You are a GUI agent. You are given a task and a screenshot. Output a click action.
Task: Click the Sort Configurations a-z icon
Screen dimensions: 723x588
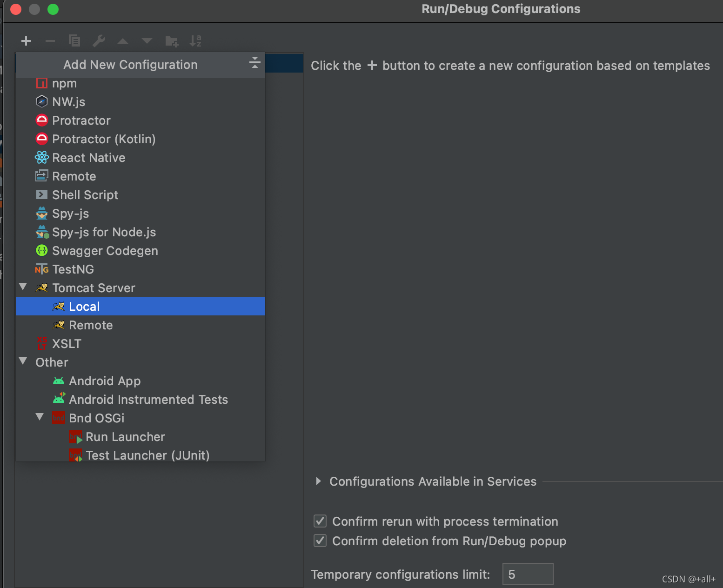195,41
